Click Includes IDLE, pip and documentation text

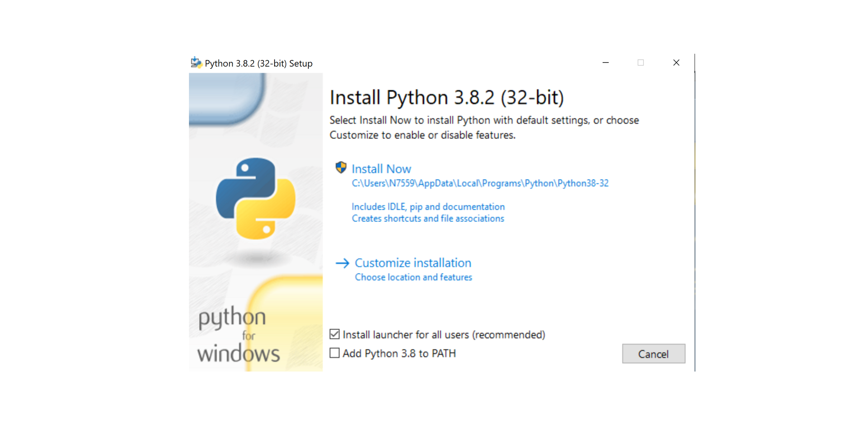coord(428,206)
